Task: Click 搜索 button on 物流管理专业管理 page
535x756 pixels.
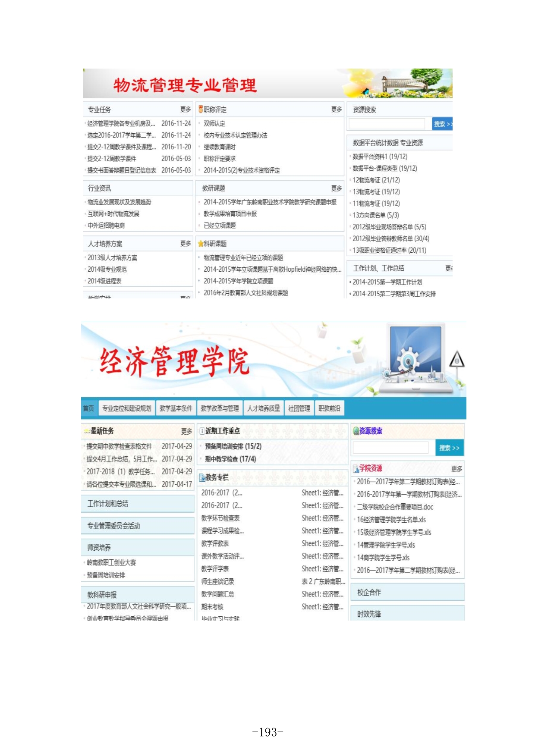Action: click(x=442, y=124)
